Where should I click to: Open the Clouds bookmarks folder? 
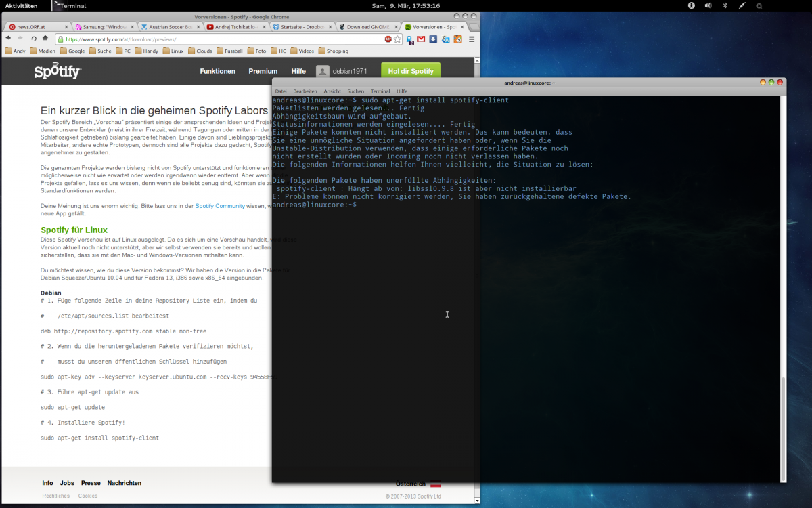[200, 51]
